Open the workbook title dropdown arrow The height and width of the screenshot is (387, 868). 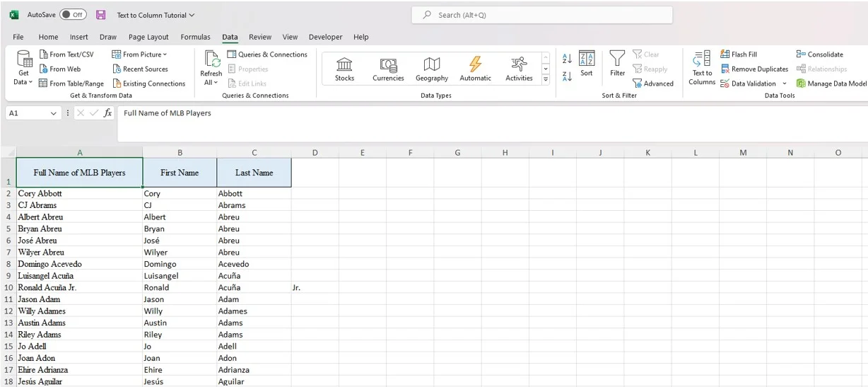coord(192,15)
